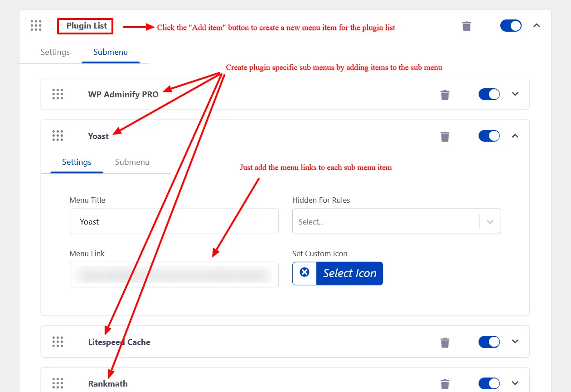Open the Settings tab under Yoast
Viewport: 571px width, 392px height.
[x=77, y=162]
